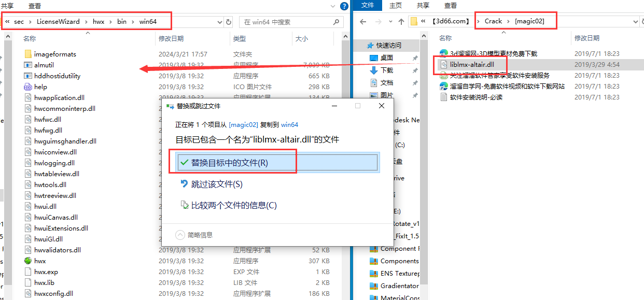Click the hwcommoninterp.dll file icon

coord(28,108)
